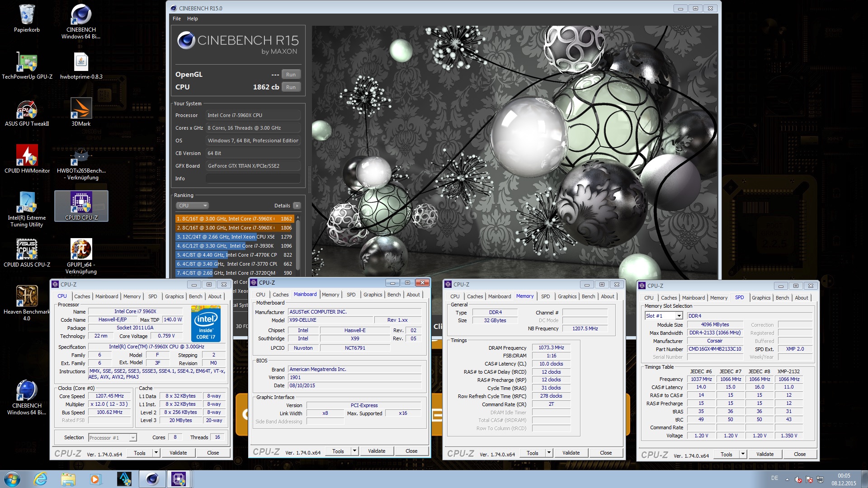Click the Details arrow icon in Ranking
868x488 pixels.
click(x=297, y=206)
